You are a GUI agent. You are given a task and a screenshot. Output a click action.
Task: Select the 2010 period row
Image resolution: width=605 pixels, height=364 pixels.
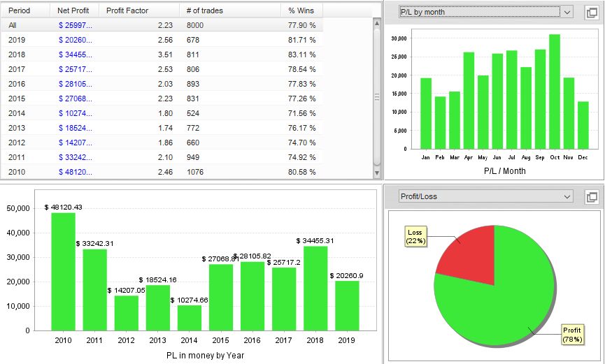[162, 172]
